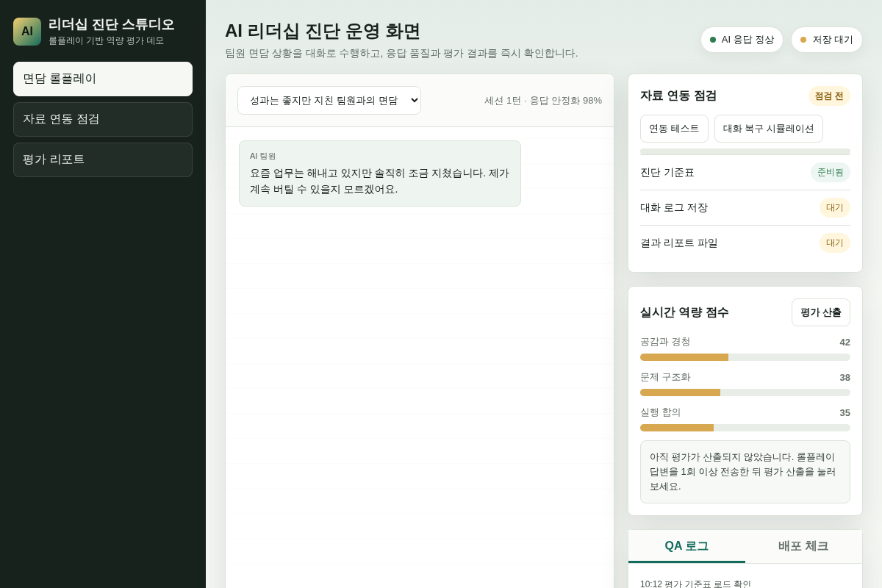
Task: Select the 대화 로그 저장 row label
Action: coord(674,208)
